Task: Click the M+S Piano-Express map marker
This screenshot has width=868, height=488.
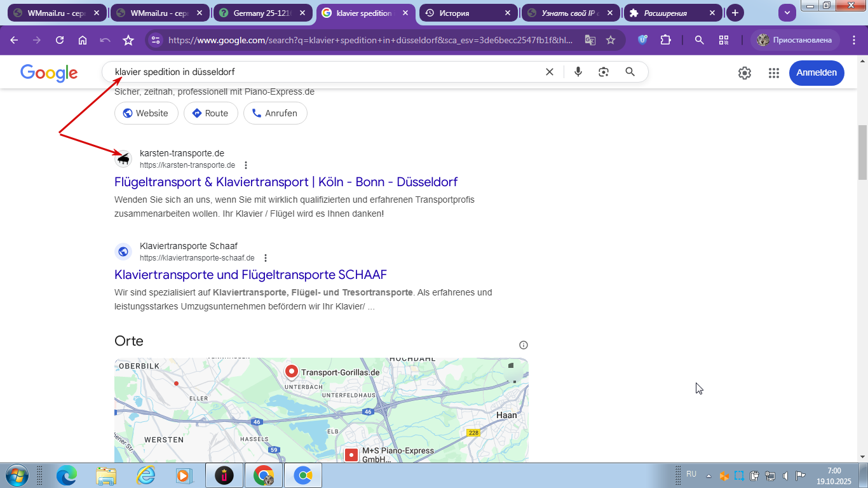Action: tap(351, 455)
